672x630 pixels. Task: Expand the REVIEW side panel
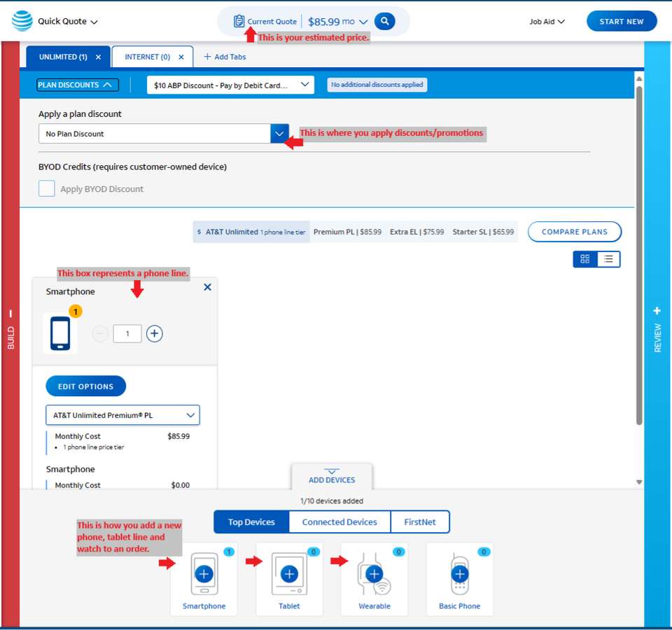[657, 330]
